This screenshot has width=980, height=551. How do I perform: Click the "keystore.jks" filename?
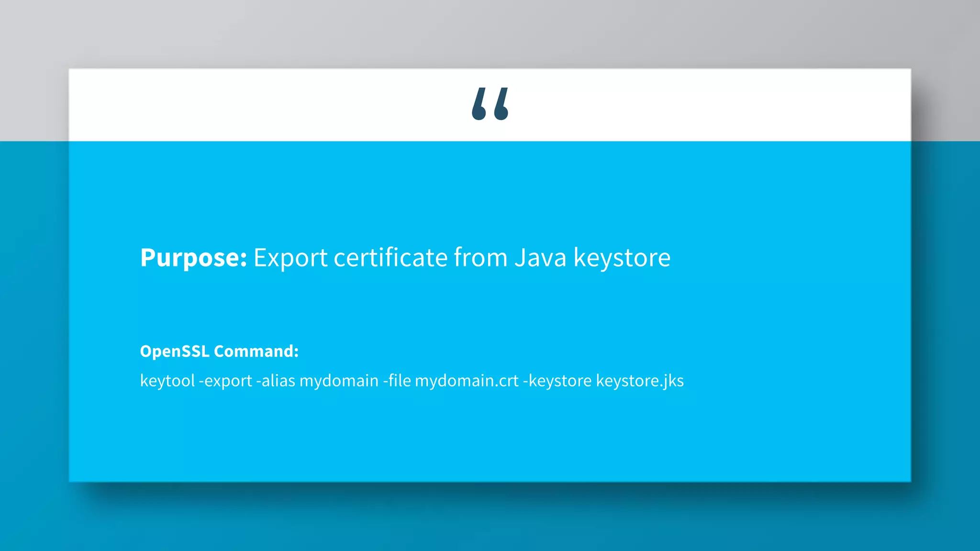pyautogui.click(x=640, y=381)
